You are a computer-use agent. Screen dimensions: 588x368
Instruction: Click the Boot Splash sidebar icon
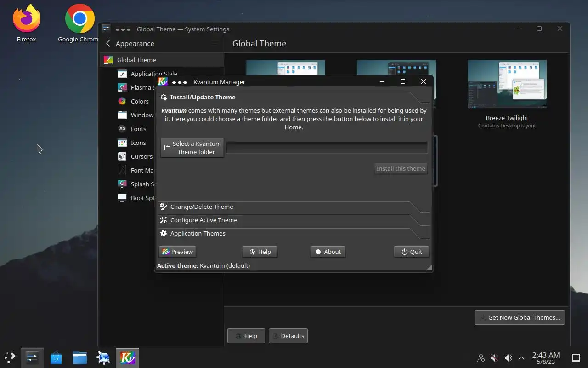click(x=122, y=198)
